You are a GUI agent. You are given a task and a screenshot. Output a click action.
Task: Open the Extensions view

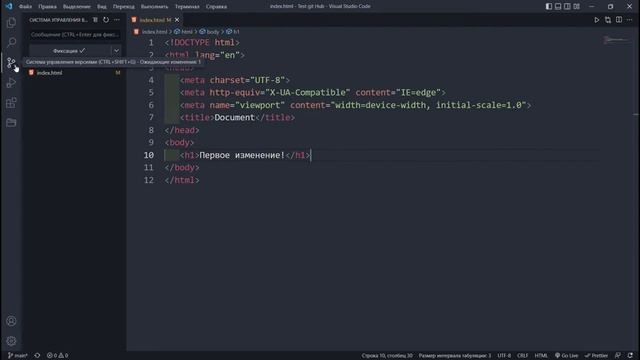11,102
